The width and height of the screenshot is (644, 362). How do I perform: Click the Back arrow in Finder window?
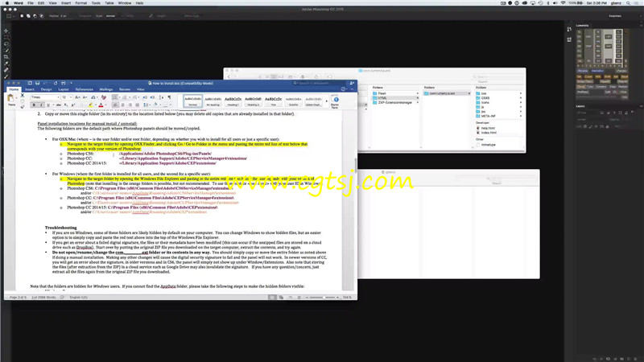point(229,76)
